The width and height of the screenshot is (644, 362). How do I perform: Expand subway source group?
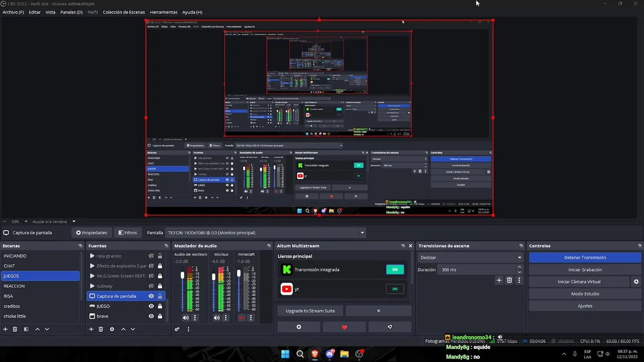coord(92,286)
